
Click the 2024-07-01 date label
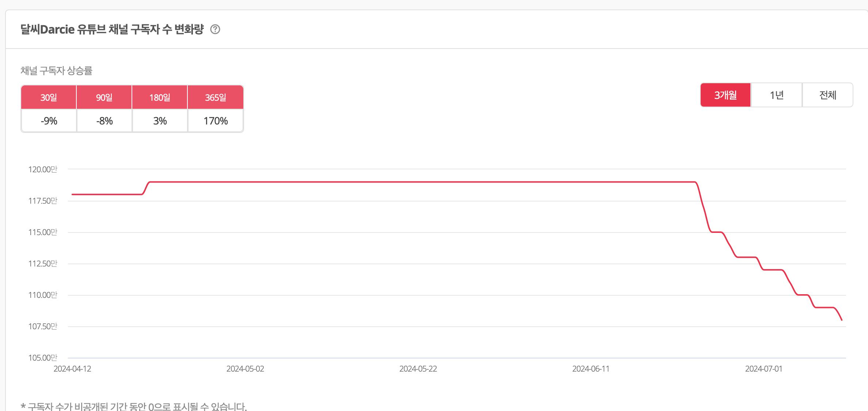(x=764, y=369)
